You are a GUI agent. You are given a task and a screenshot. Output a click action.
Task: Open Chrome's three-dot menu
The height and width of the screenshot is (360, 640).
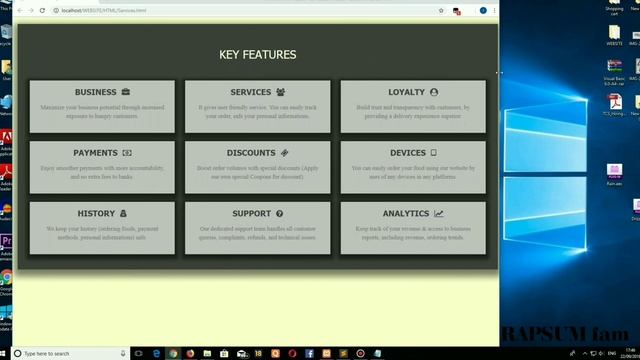pyautogui.click(x=494, y=10)
